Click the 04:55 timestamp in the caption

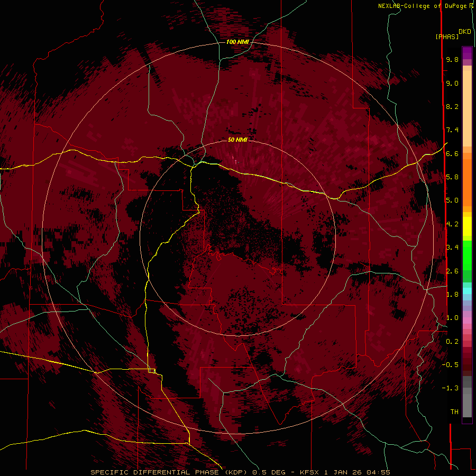378,472
